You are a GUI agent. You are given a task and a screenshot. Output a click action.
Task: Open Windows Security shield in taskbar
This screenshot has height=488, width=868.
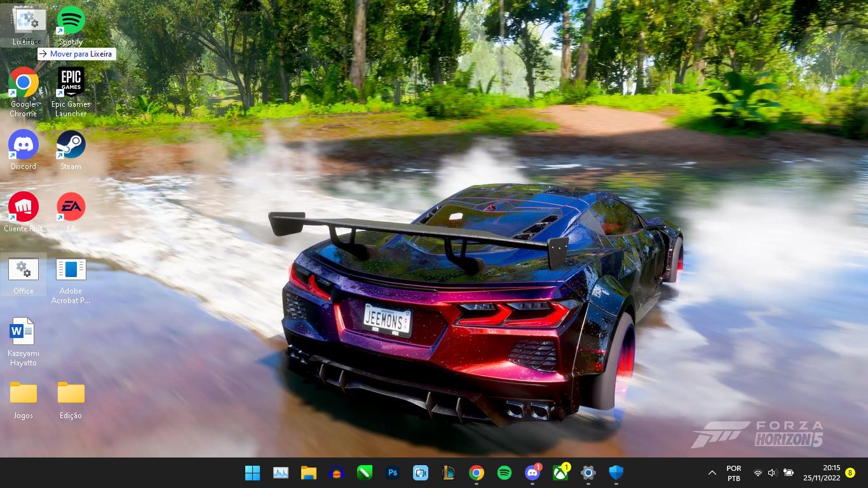pos(616,473)
